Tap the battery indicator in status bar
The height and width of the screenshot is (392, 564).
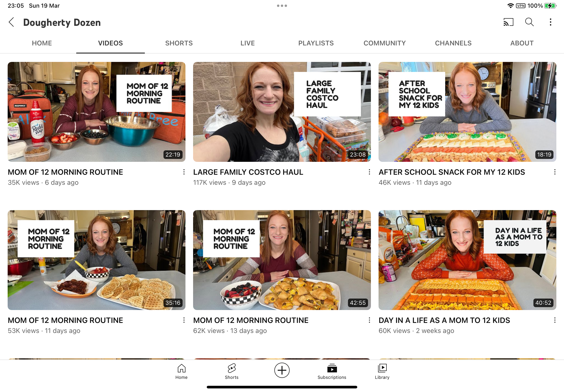click(550, 6)
